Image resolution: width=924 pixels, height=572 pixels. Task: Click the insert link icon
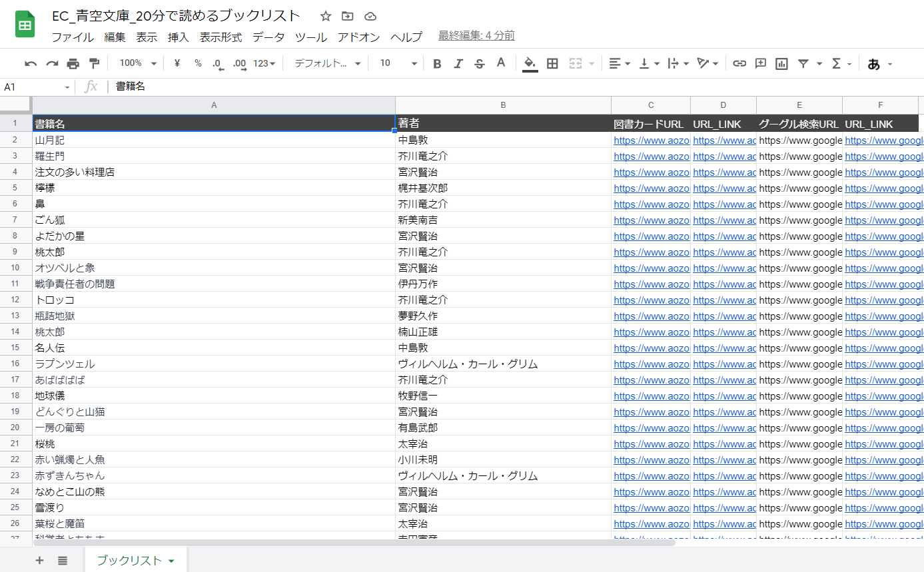(x=739, y=63)
